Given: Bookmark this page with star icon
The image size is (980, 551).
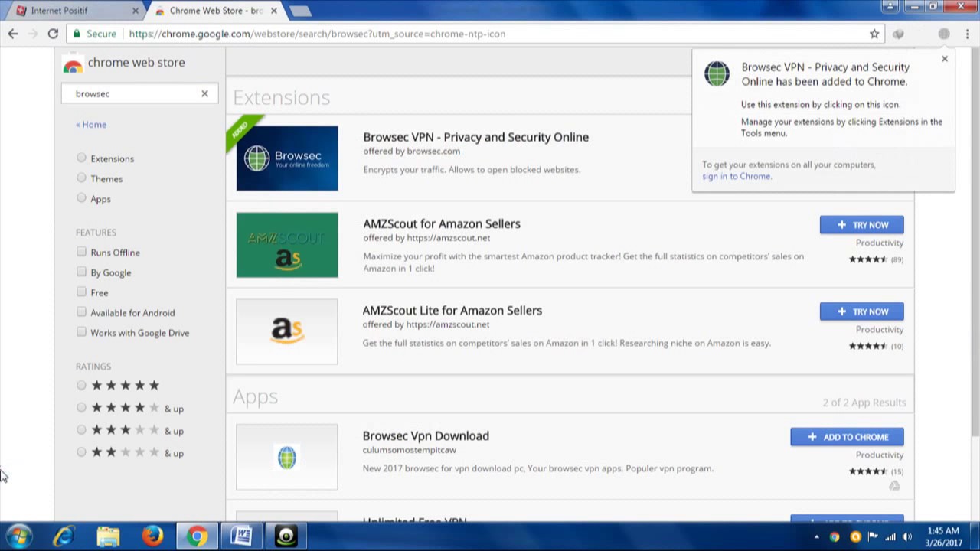Looking at the screenshot, I should [x=874, y=34].
